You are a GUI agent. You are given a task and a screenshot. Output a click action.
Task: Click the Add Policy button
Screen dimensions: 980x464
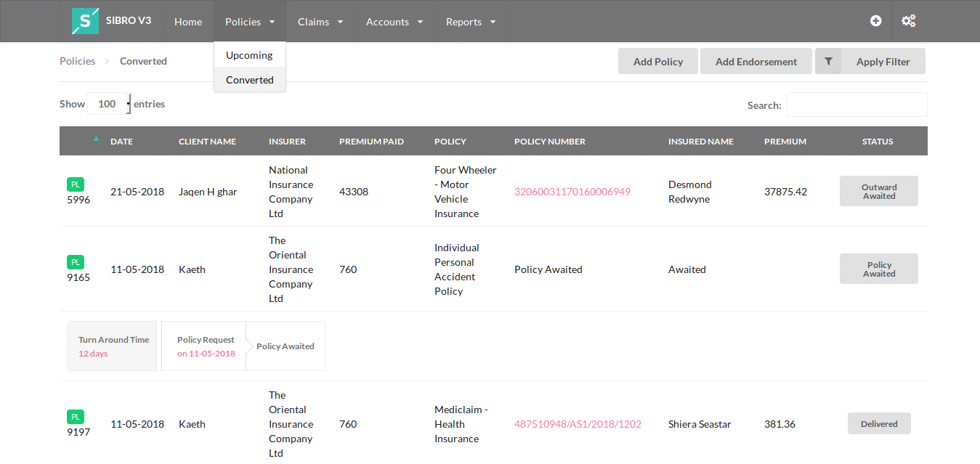point(658,62)
